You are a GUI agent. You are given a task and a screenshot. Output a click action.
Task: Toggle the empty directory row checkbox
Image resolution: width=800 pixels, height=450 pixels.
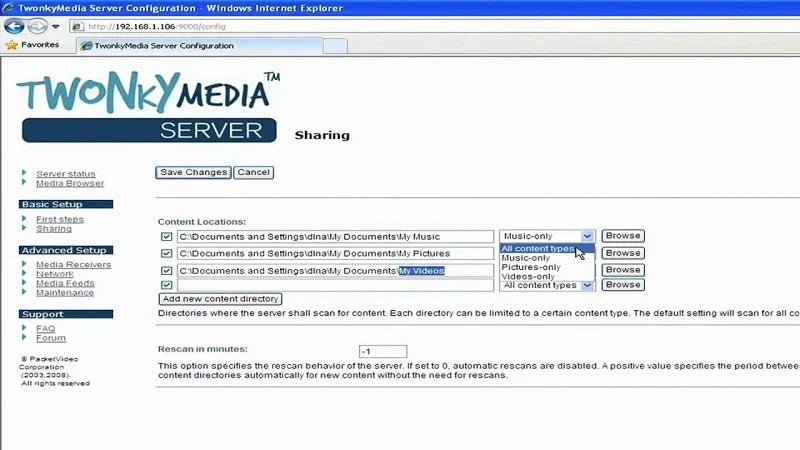(166, 285)
